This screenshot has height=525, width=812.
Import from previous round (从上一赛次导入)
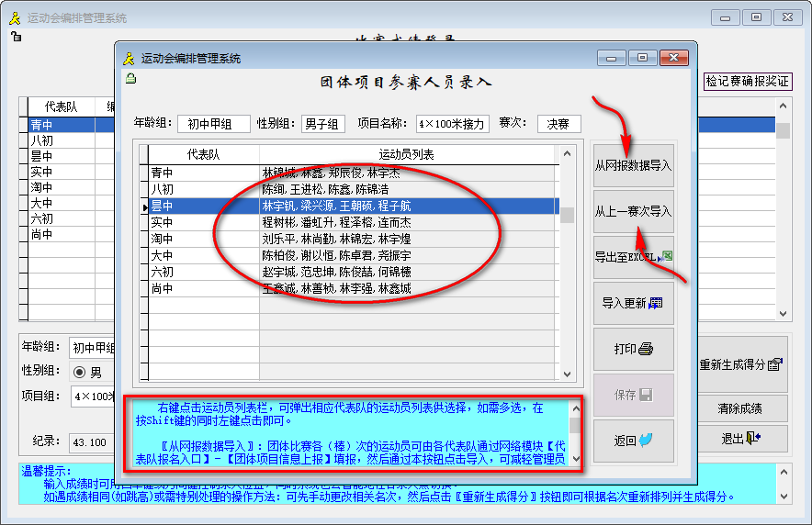pos(633,212)
